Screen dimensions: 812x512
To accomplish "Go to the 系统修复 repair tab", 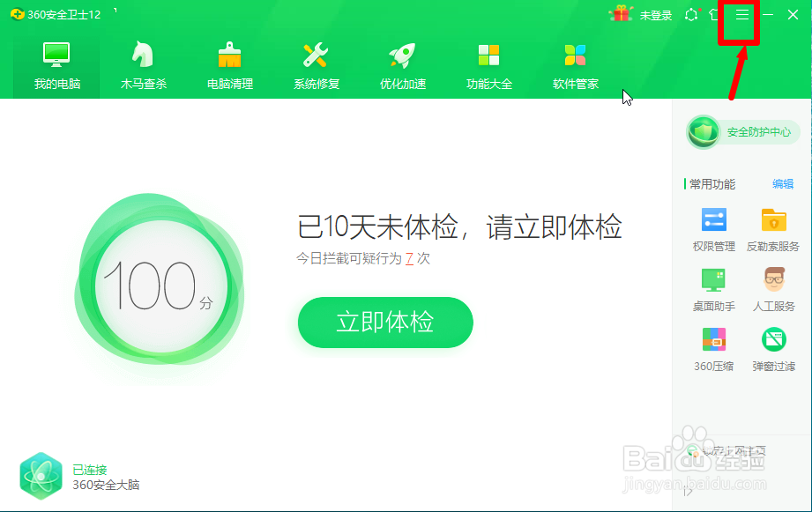I will point(317,66).
